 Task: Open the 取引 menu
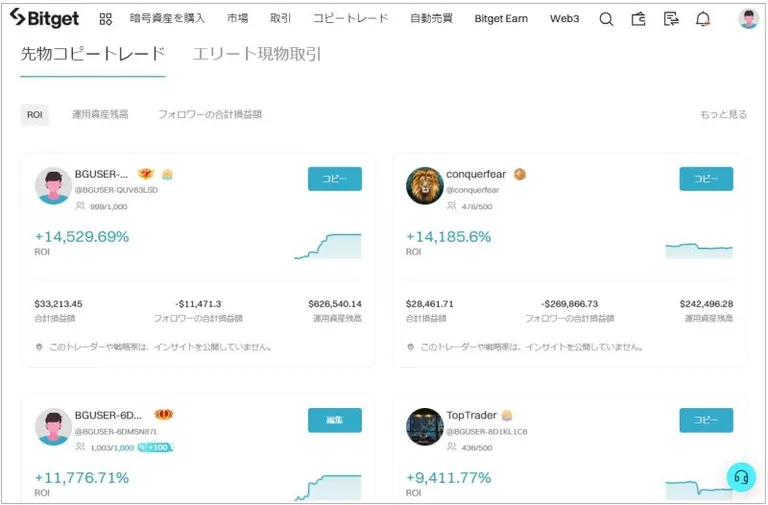click(281, 18)
